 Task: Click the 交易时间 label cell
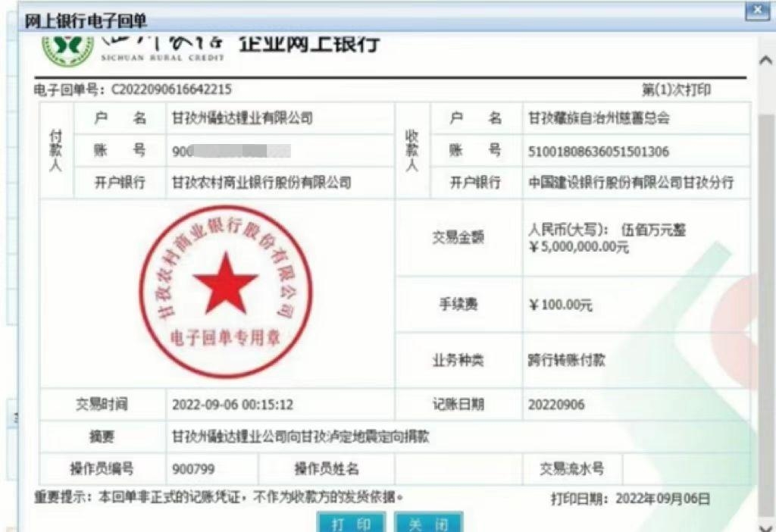pyautogui.click(x=102, y=405)
